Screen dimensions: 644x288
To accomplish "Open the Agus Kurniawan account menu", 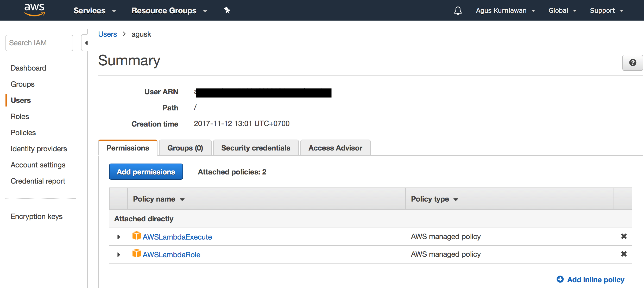I will [506, 10].
